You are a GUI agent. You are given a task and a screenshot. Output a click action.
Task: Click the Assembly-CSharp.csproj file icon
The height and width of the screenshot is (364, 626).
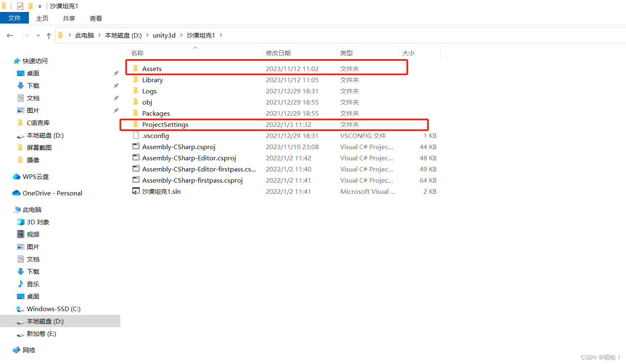(x=136, y=146)
